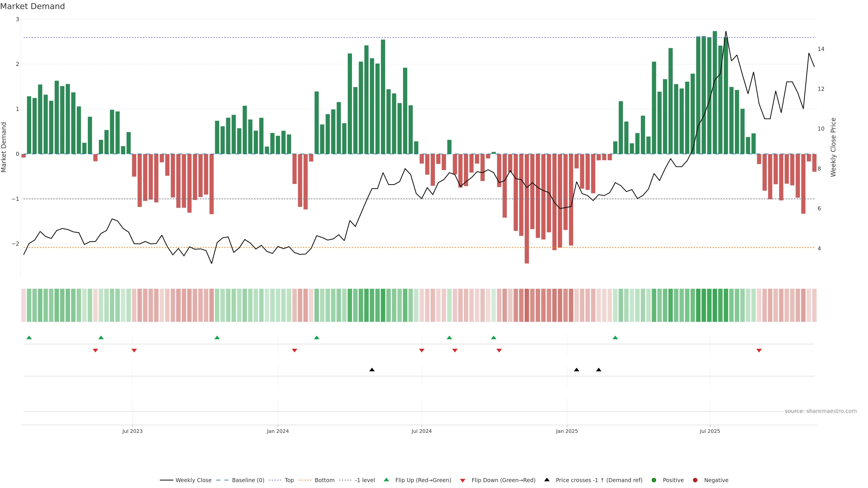Click black Price crosses -1 legend triangle

pyautogui.click(x=547, y=480)
